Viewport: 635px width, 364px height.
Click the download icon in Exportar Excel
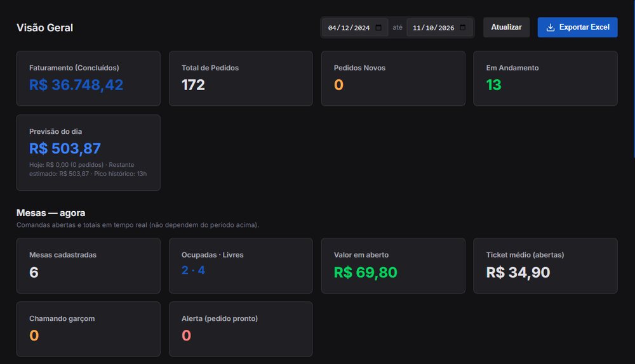pos(551,27)
